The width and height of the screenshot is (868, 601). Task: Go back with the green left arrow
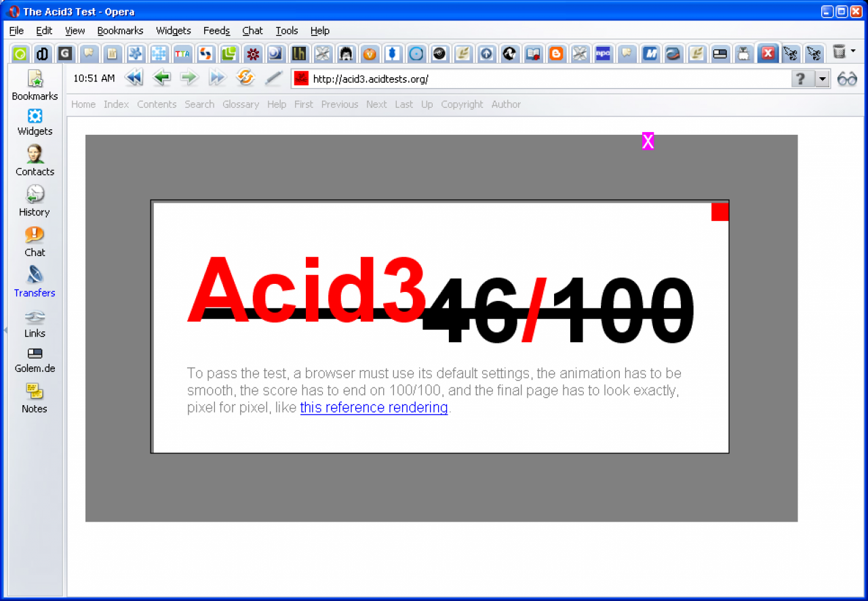[x=161, y=78]
